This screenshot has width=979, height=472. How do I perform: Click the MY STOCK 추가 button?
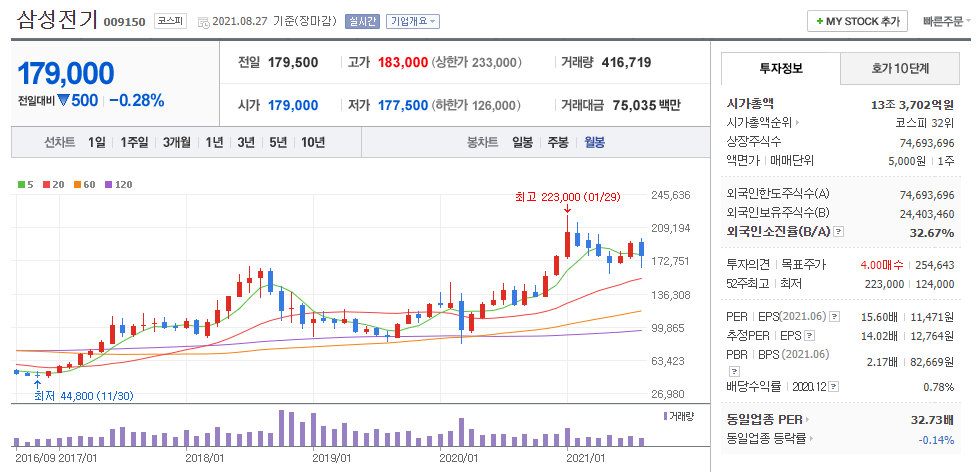[857, 21]
